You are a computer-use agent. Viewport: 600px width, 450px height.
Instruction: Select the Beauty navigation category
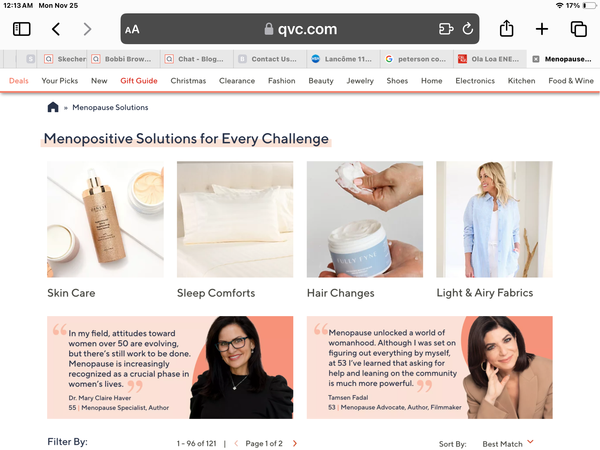click(321, 81)
